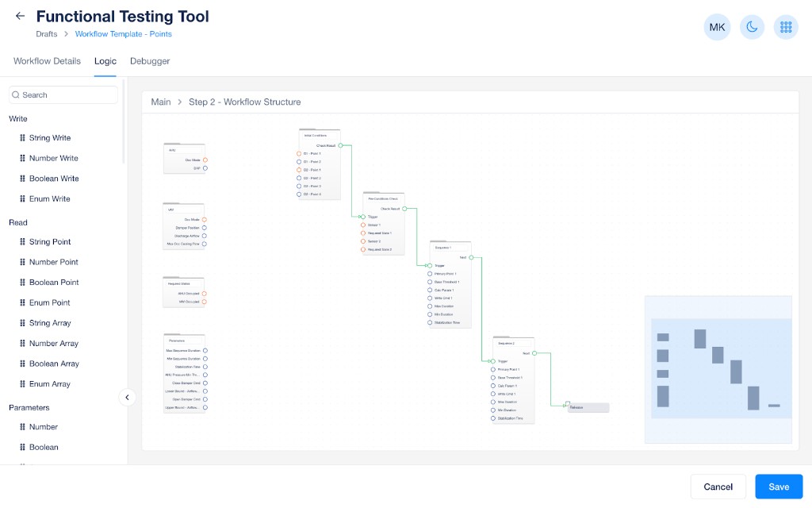Screen dimensions: 812x508
Task: Go back using the arrow beside title
Action: tap(20, 16)
